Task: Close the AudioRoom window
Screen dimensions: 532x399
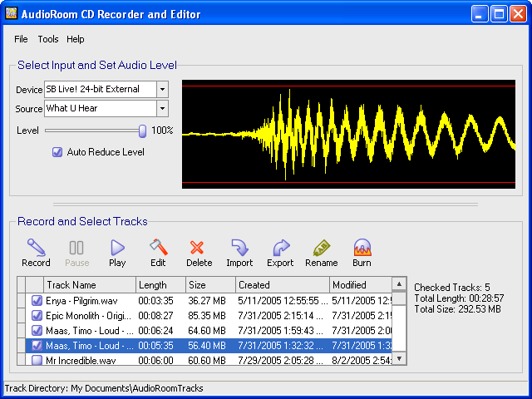Action: (x=519, y=14)
